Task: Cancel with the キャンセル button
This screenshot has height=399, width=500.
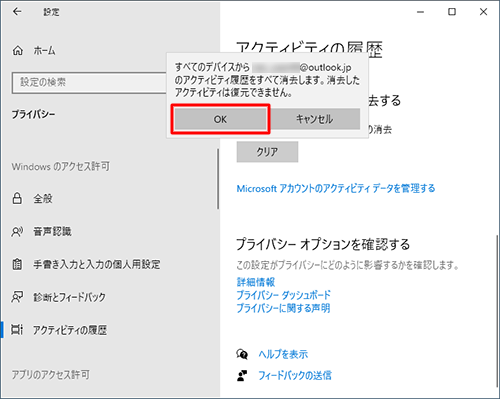Action: (x=314, y=119)
